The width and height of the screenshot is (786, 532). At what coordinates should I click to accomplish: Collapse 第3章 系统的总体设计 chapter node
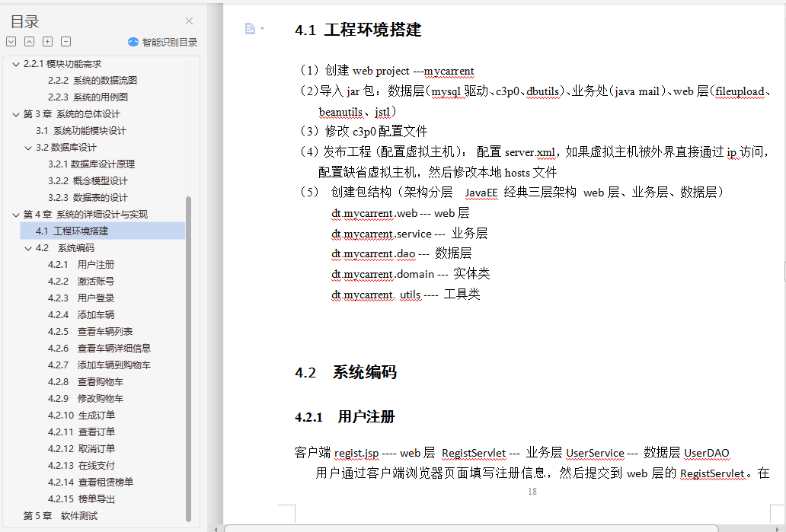(16, 114)
